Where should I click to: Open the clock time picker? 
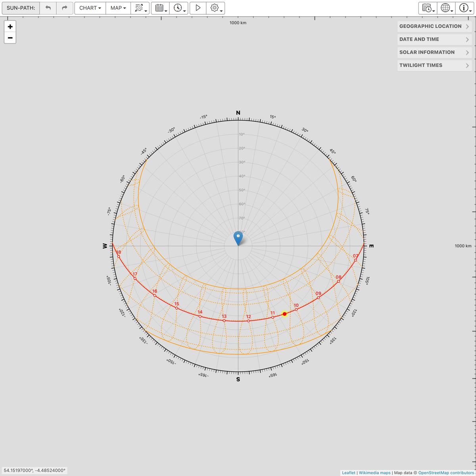pyautogui.click(x=179, y=8)
